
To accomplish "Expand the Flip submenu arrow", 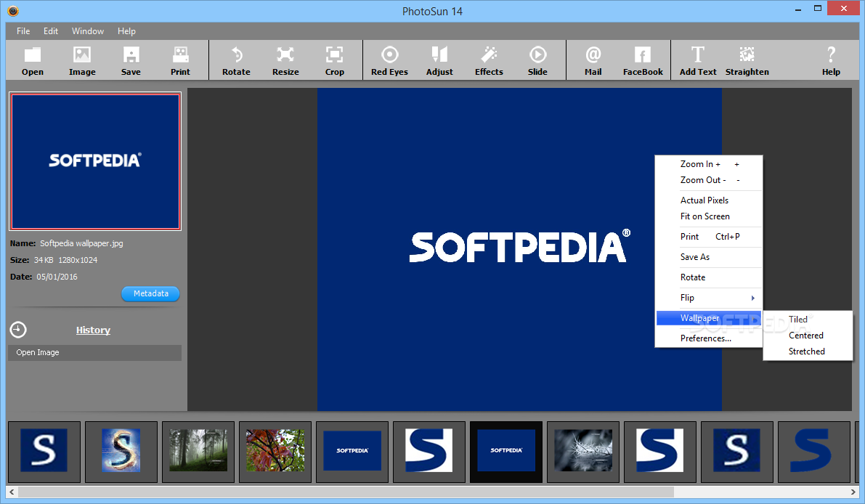I will point(752,298).
